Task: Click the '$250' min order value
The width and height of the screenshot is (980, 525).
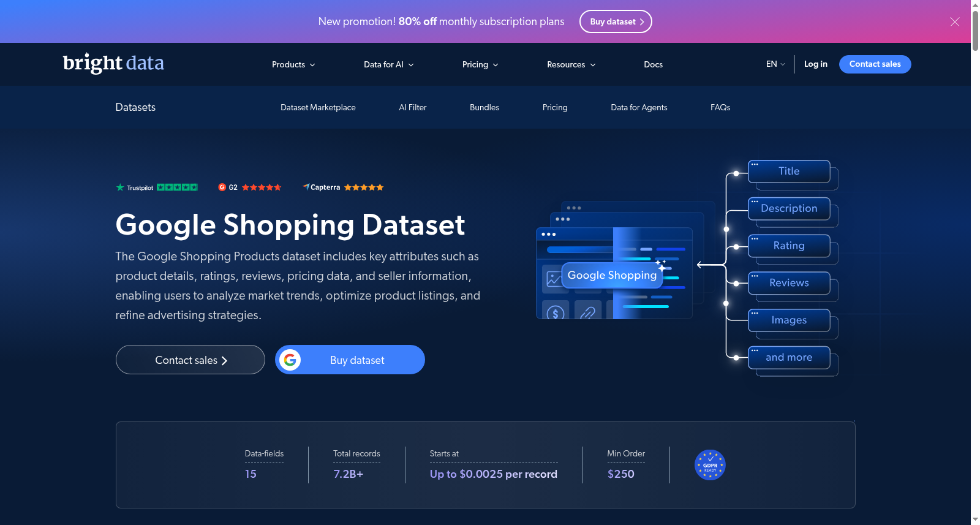Action: 621,474
